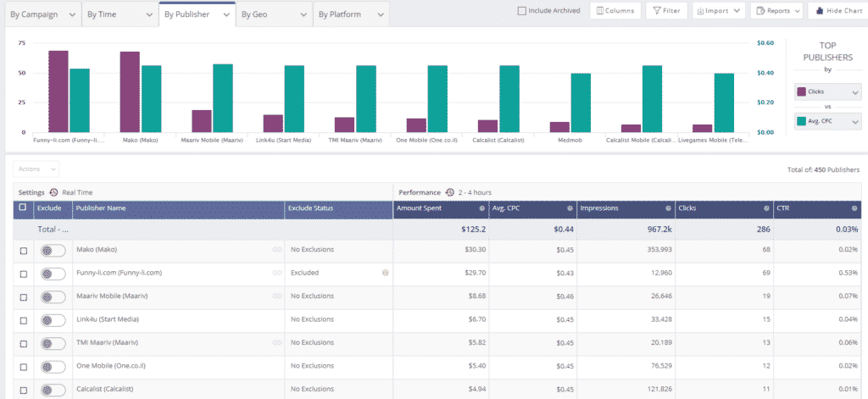Click the Hide Chart bar icon
Viewport: 868px width, 399px height.
pyautogui.click(x=820, y=10)
